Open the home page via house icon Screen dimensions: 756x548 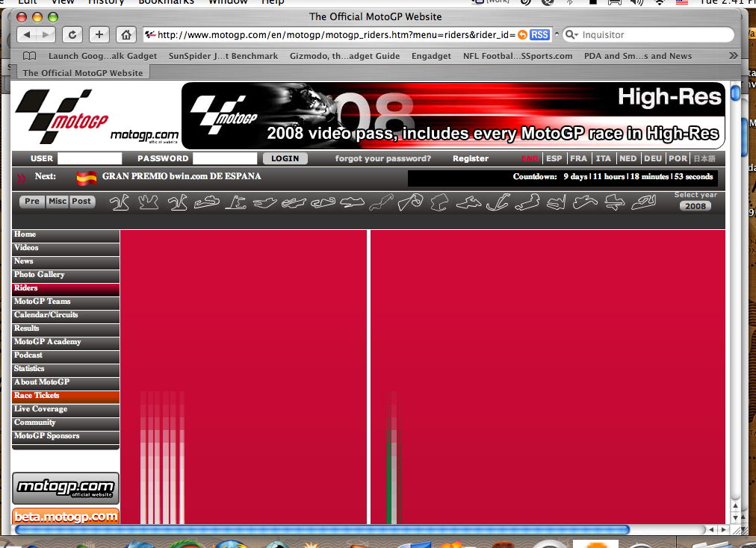[x=126, y=34]
